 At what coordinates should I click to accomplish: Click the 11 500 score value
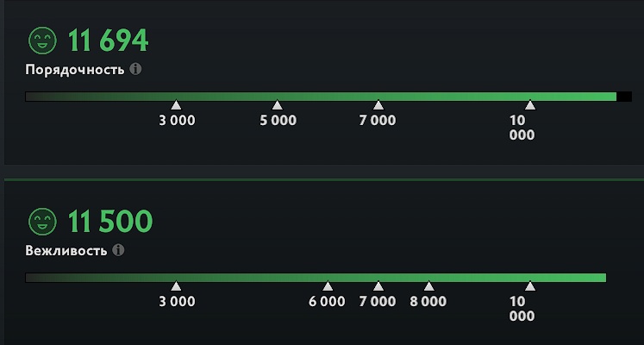110,222
